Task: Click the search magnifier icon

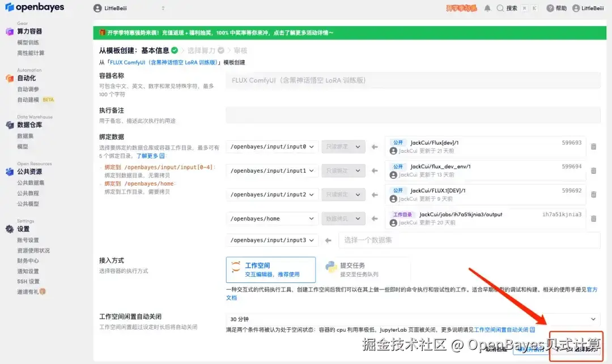Action: pyautogui.click(x=500, y=8)
